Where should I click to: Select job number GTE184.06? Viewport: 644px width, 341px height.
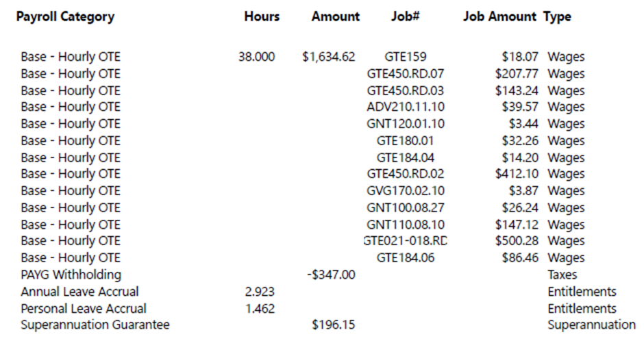[405, 258]
